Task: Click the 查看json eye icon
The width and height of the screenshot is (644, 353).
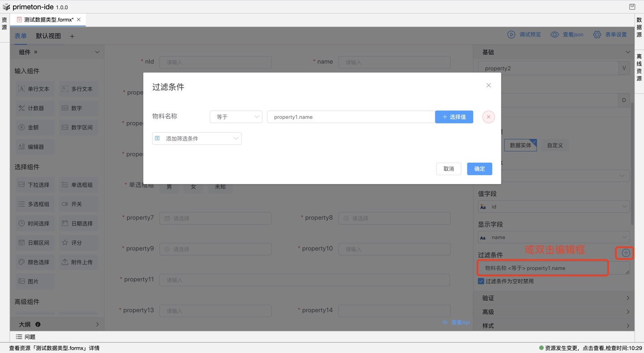Action: pos(555,34)
